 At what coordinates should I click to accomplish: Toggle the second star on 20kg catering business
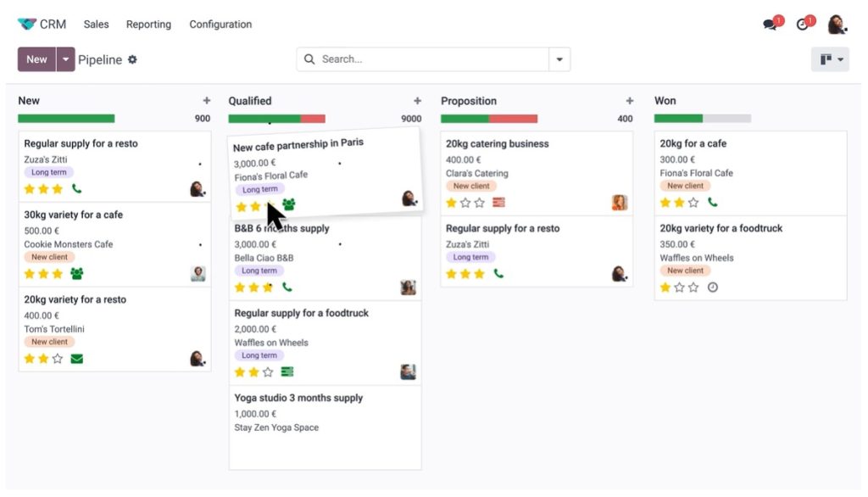pos(465,203)
